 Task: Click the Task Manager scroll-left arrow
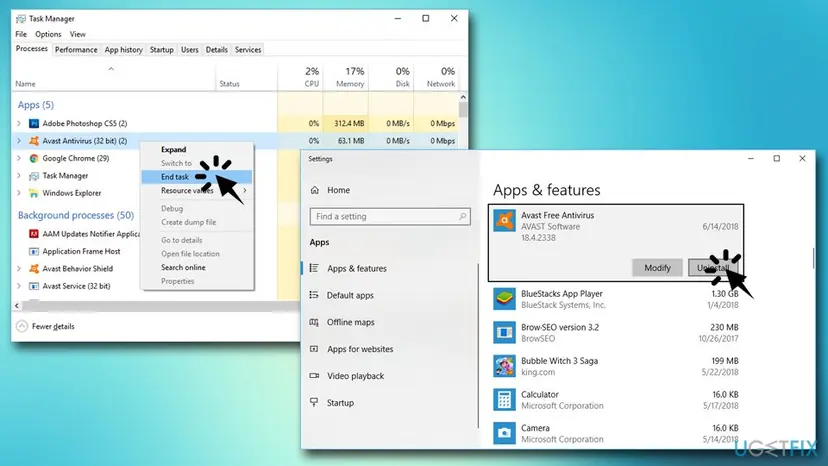pyautogui.click(x=17, y=305)
